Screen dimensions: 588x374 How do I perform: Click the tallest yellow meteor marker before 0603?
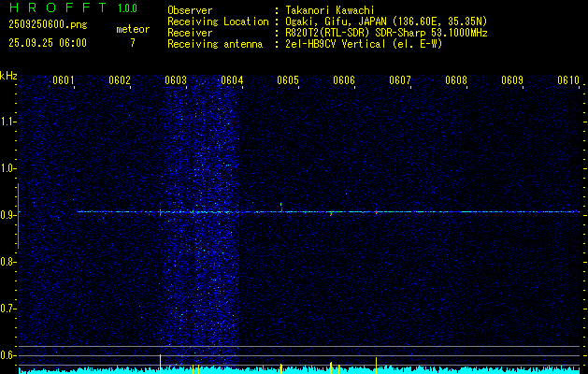tap(161, 364)
